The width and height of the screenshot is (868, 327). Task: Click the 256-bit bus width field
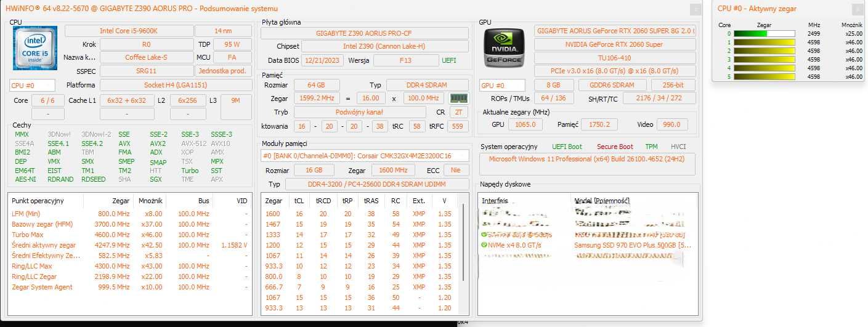click(673, 85)
